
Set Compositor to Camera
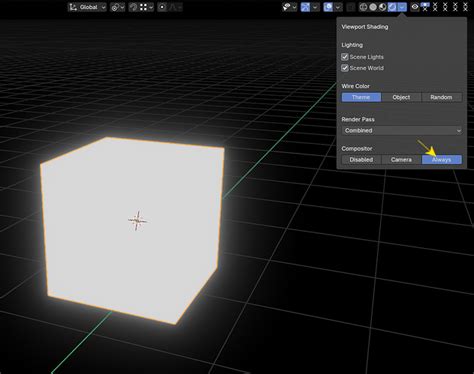tap(401, 160)
